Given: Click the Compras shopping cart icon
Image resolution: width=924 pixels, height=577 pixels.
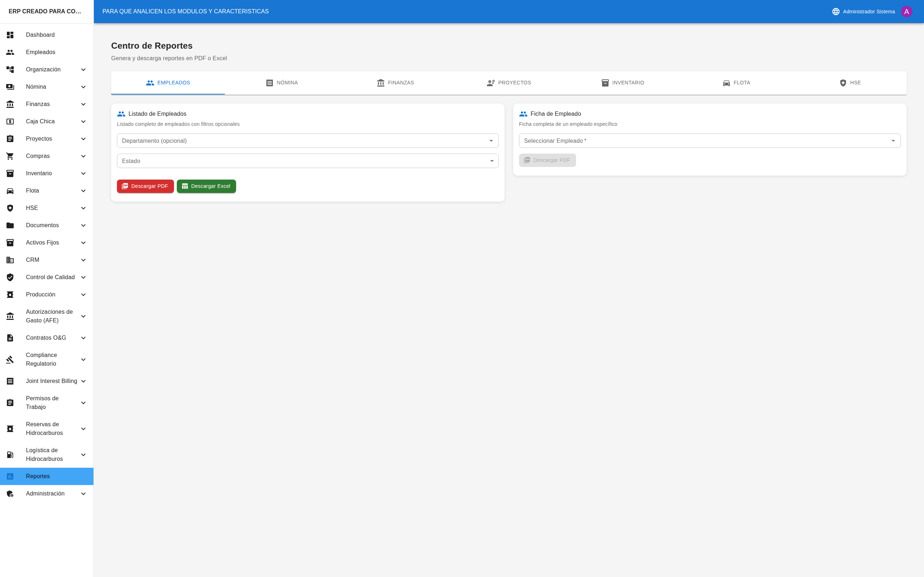Looking at the screenshot, I should click(x=10, y=156).
